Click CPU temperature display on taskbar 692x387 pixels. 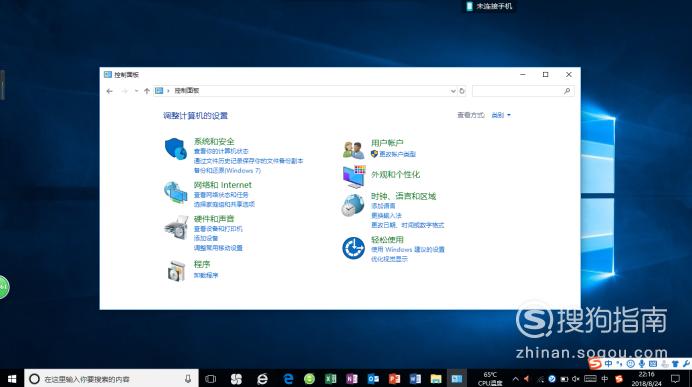(x=490, y=379)
